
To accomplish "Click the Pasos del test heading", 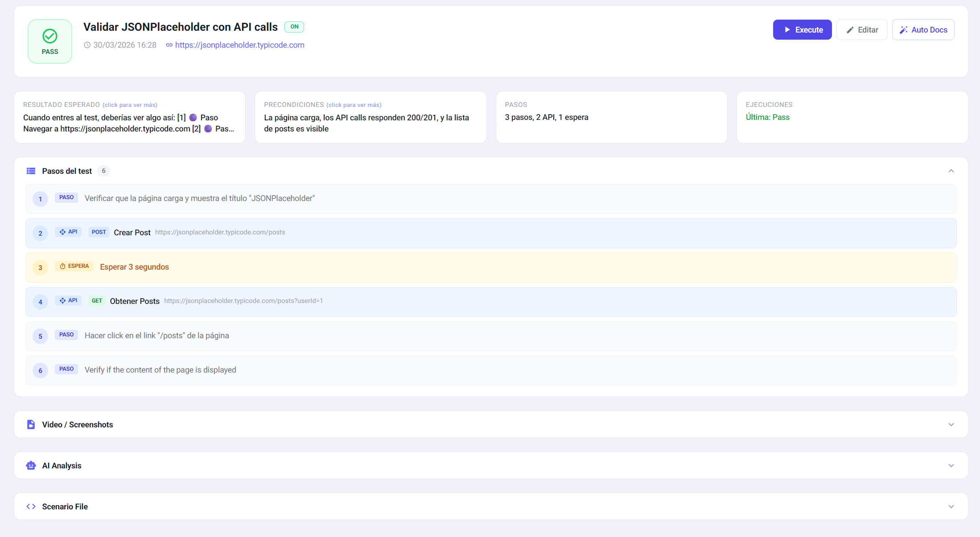I will point(67,171).
